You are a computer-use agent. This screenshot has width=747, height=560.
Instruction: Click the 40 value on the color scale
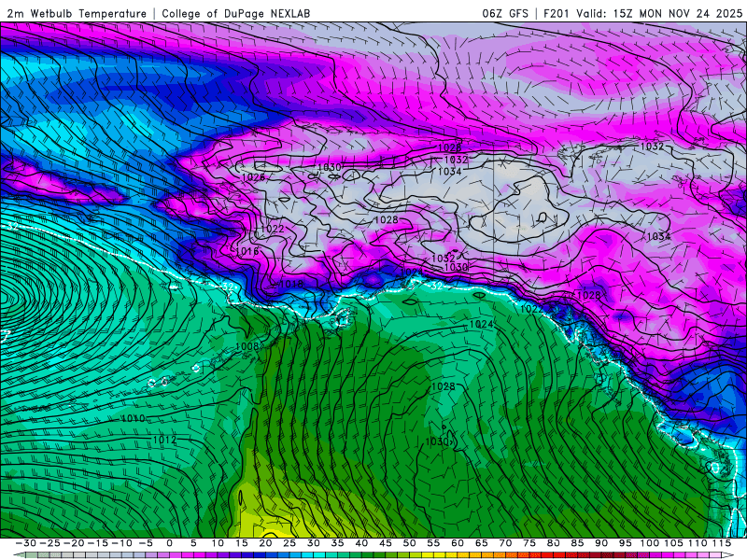pyautogui.click(x=361, y=543)
